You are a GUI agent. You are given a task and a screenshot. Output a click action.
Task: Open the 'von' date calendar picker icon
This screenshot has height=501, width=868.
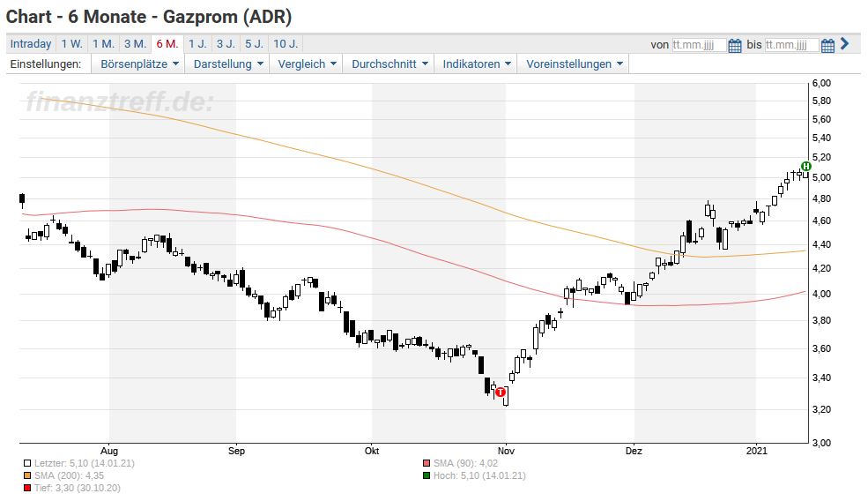point(735,45)
